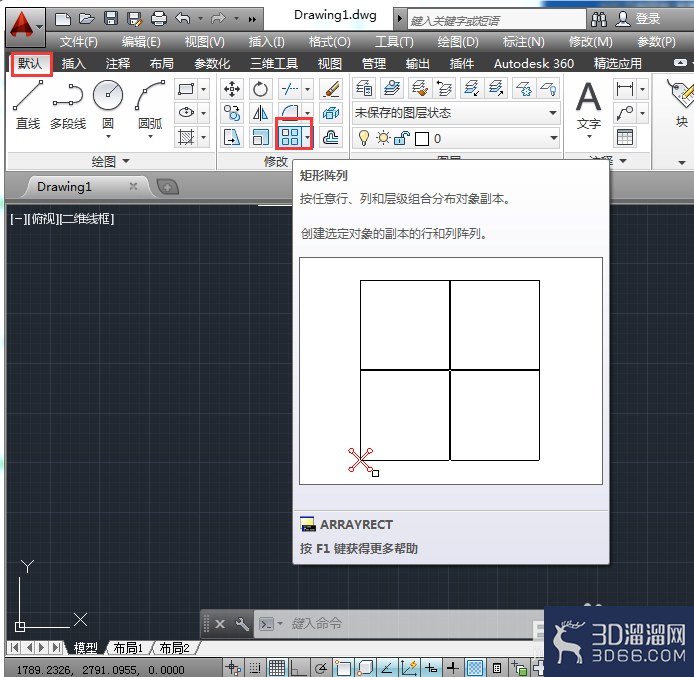Image resolution: width=694 pixels, height=677 pixels.
Task: Click the Circle (圆) tool icon
Action: [108, 95]
